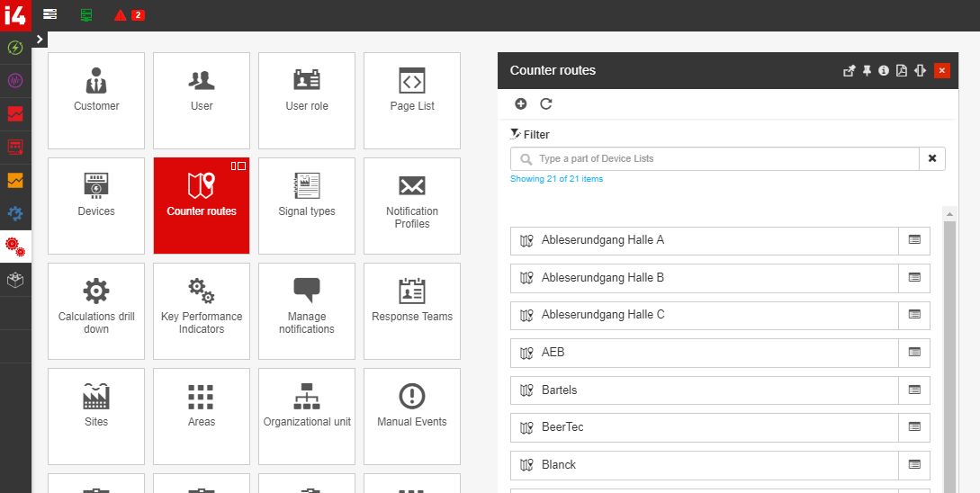Screen dimensions: 980x493
Task: Click the Device Lists filter search field
Action: [x=715, y=158]
